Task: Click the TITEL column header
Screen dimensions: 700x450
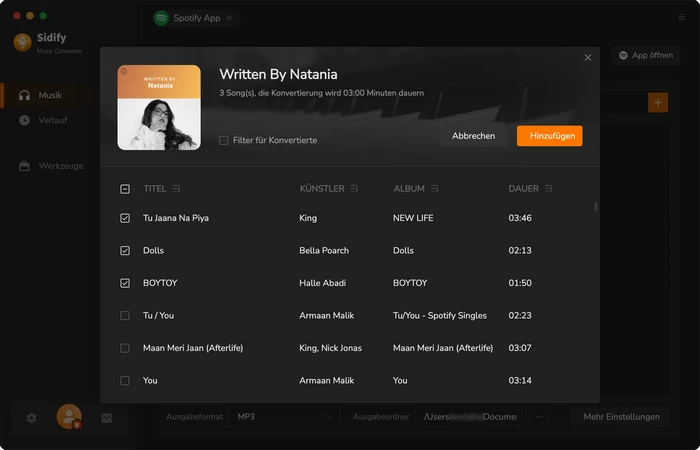Action: tap(154, 189)
